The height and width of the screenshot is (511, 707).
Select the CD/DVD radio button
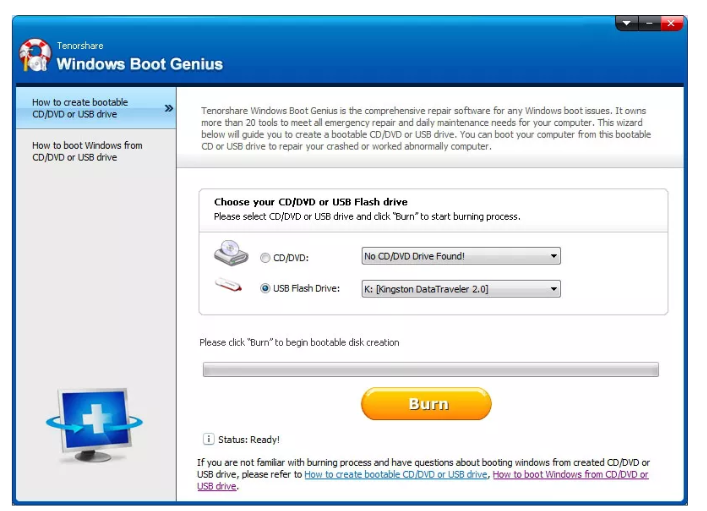(265, 257)
